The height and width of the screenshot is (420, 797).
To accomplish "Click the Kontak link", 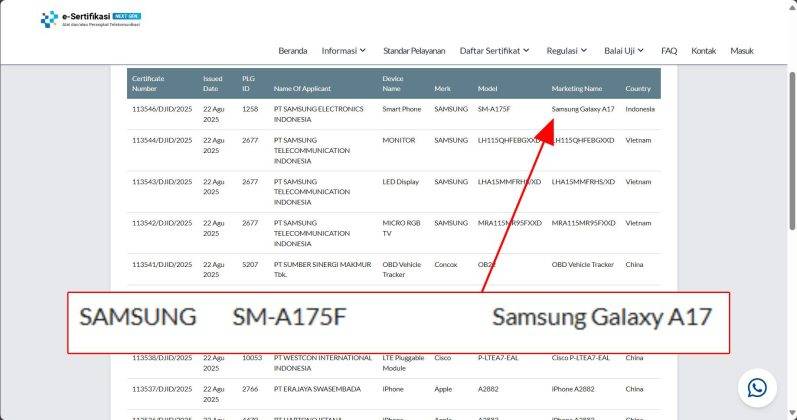I will [x=703, y=51].
